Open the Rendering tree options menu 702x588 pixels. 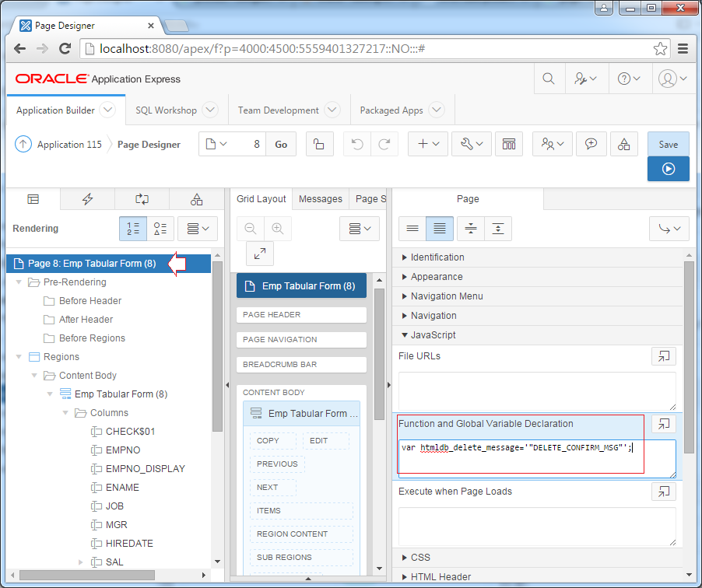coord(198,229)
